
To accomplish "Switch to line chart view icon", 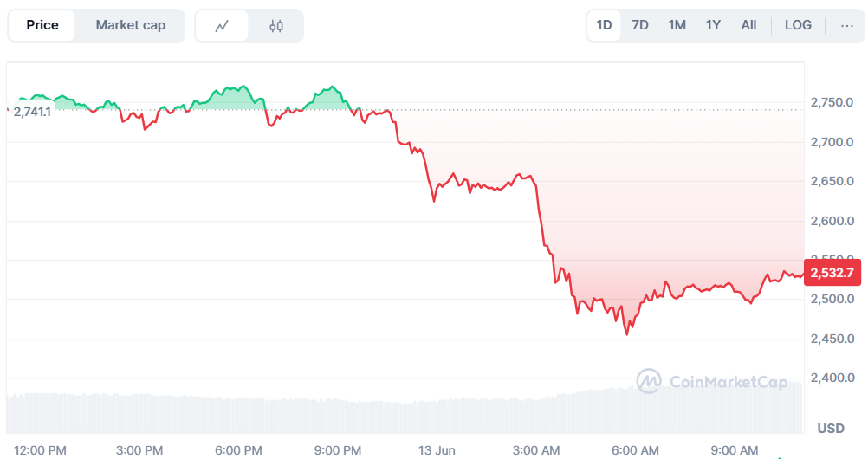I will [x=223, y=26].
